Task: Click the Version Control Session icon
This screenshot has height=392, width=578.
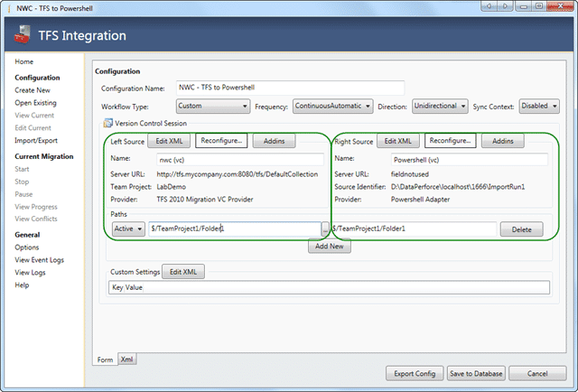Action: [107, 123]
